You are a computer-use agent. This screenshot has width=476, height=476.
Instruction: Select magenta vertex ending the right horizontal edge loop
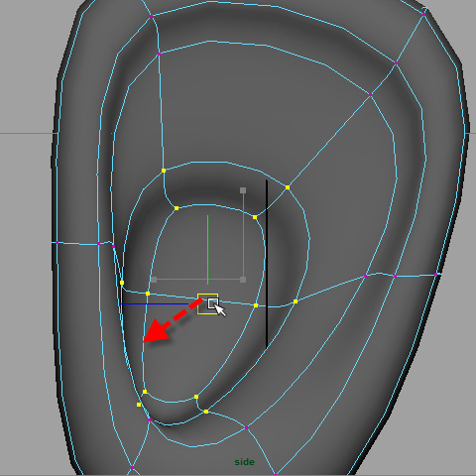pyautogui.click(x=435, y=275)
